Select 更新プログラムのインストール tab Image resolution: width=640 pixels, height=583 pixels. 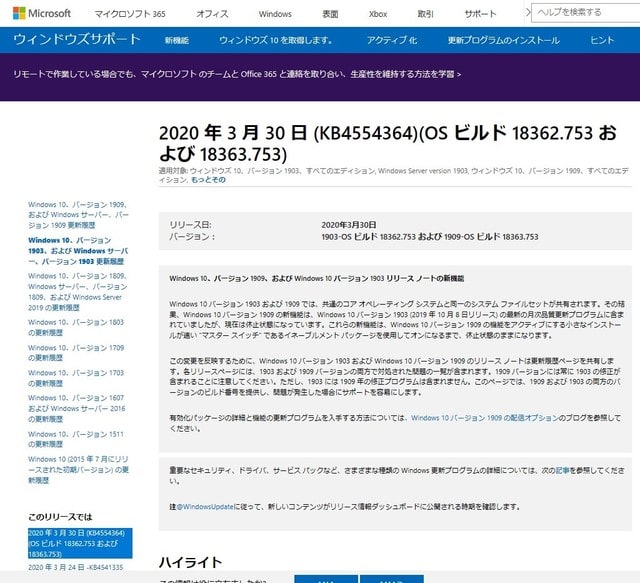(503, 40)
